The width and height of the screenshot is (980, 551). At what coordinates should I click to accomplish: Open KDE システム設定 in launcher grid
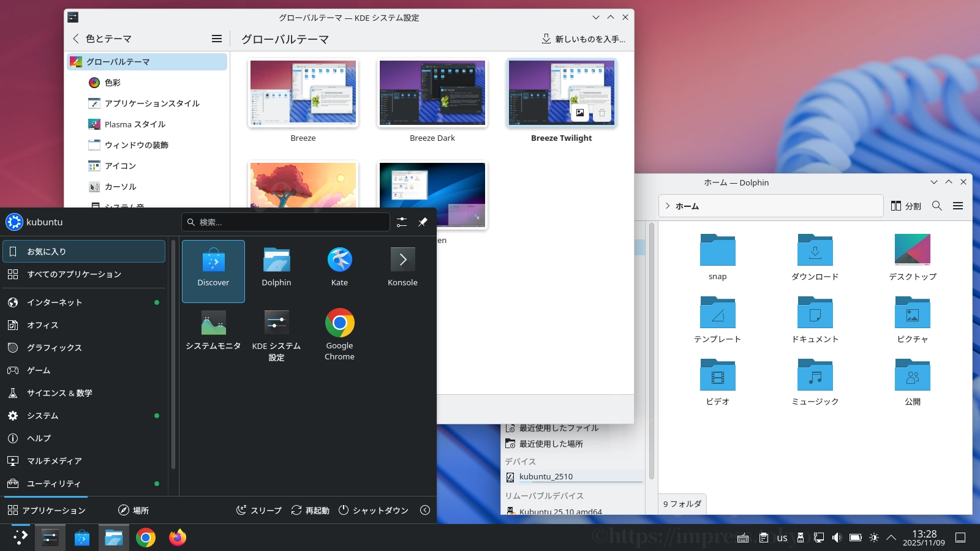(x=276, y=335)
